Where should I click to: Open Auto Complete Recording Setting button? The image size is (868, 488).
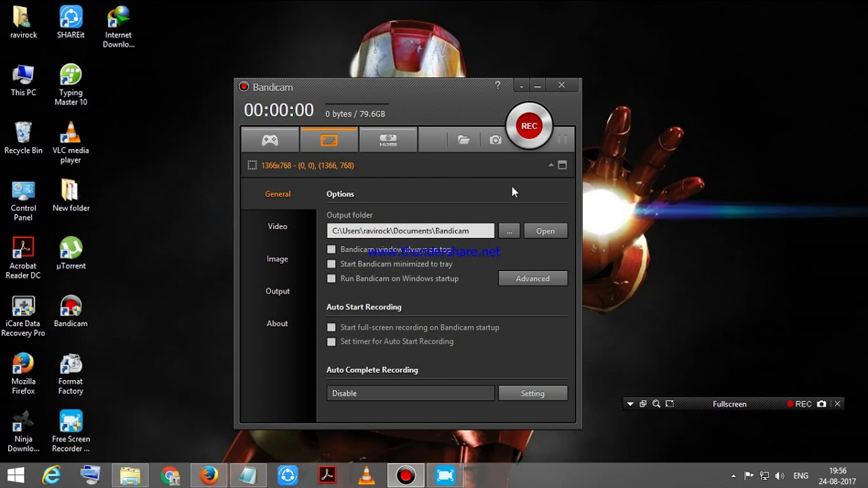point(532,393)
